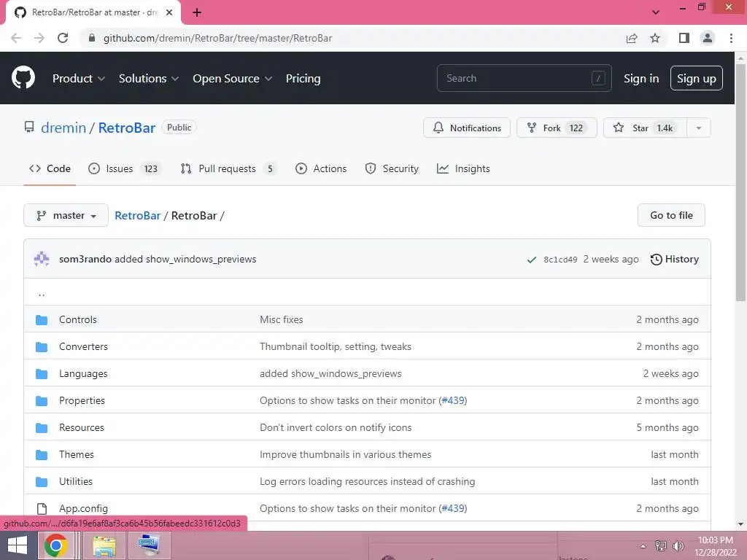This screenshot has width=747, height=560.
Task: Open the Star options dropdown arrow
Action: coord(698,128)
